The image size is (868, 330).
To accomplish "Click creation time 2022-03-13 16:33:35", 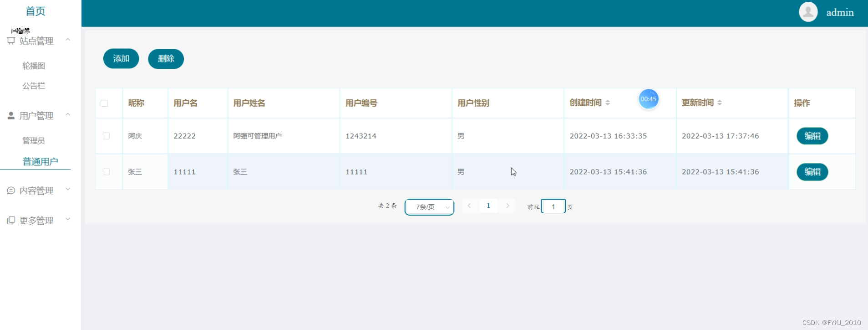I will 608,136.
